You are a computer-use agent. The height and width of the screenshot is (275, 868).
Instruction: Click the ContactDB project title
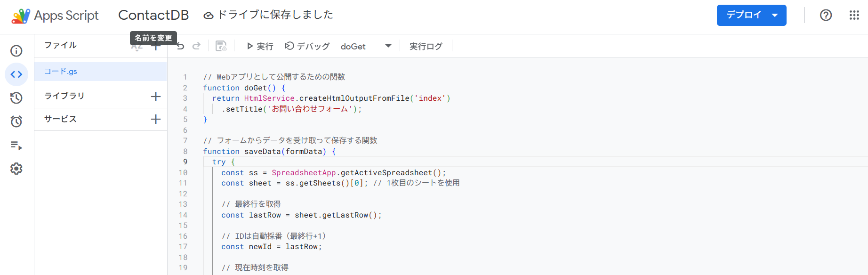[153, 15]
